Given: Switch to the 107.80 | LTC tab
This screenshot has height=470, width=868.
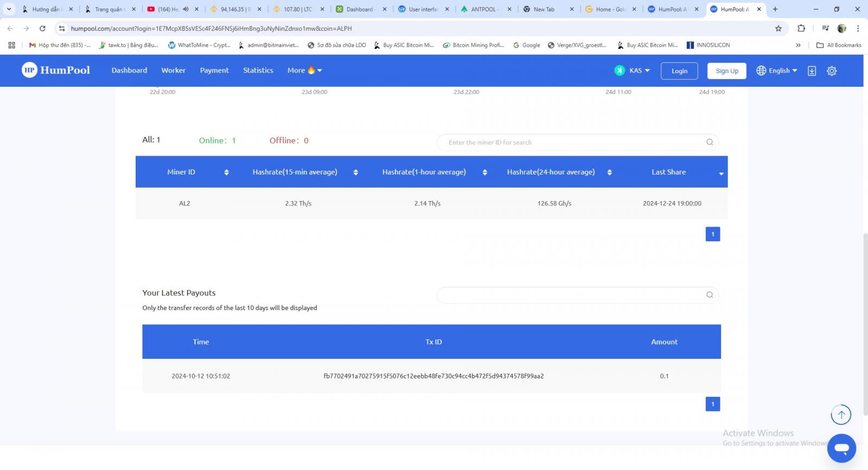Looking at the screenshot, I should [x=299, y=9].
